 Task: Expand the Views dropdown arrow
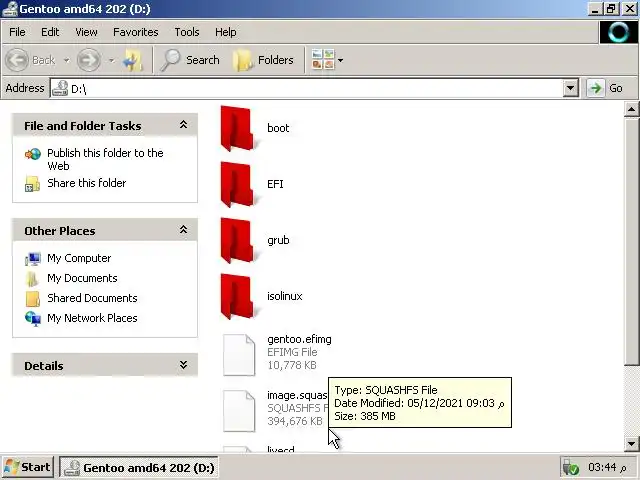(x=340, y=60)
